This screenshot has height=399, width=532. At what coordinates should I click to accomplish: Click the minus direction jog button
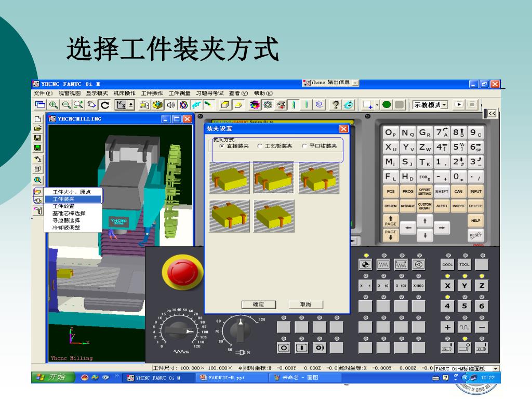click(482, 327)
